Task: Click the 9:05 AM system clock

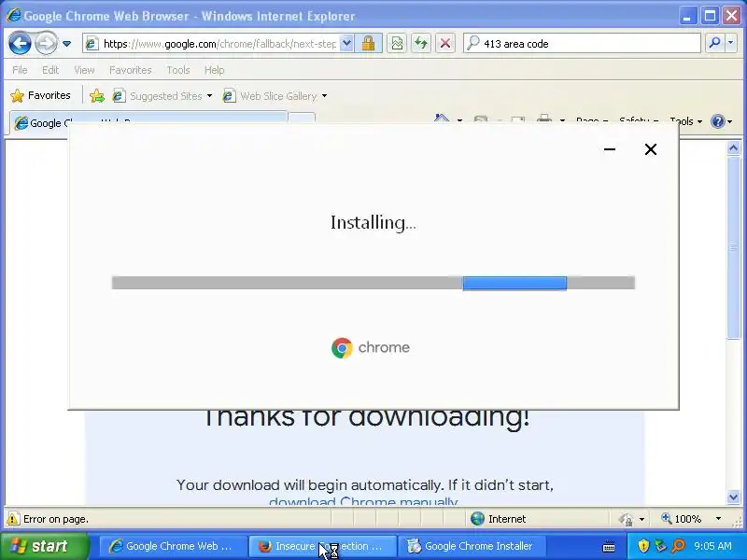Action: coord(712,546)
